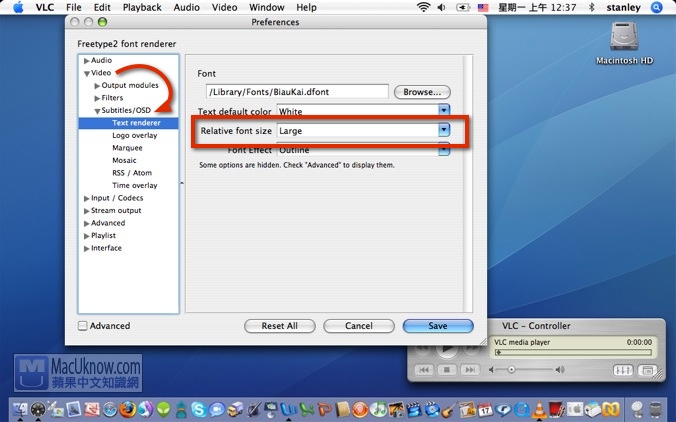Expand the Output modules node
This screenshot has height=422, width=676.
97,86
